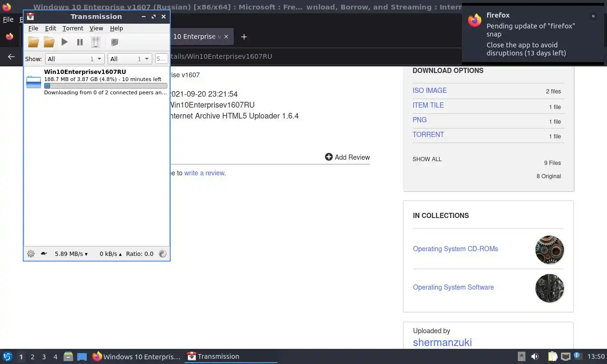The image size is (607, 364).
Task: Click the Downloading from 0 of 2 peers text
Action: pyautogui.click(x=105, y=93)
